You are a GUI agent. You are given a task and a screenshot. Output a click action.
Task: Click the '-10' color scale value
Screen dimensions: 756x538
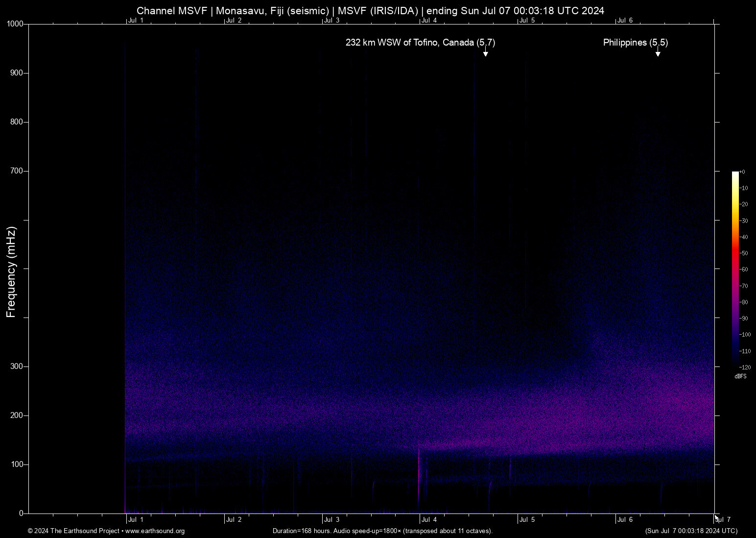pos(744,188)
